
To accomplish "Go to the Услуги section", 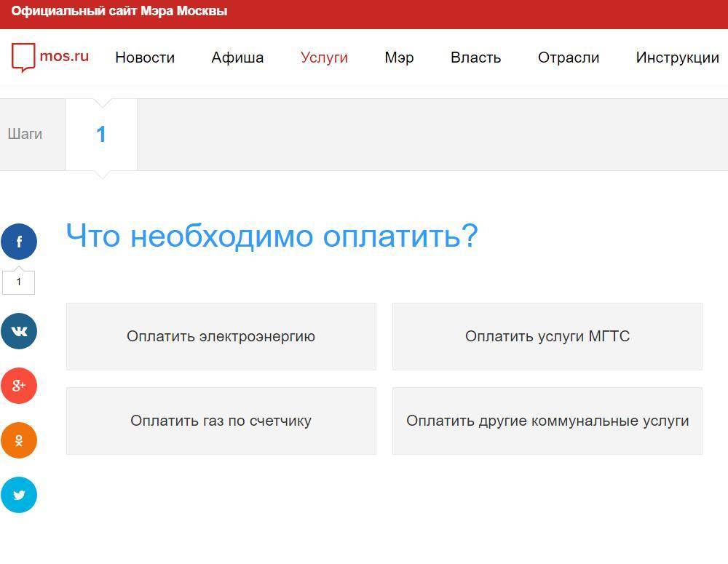I will (x=324, y=57).
